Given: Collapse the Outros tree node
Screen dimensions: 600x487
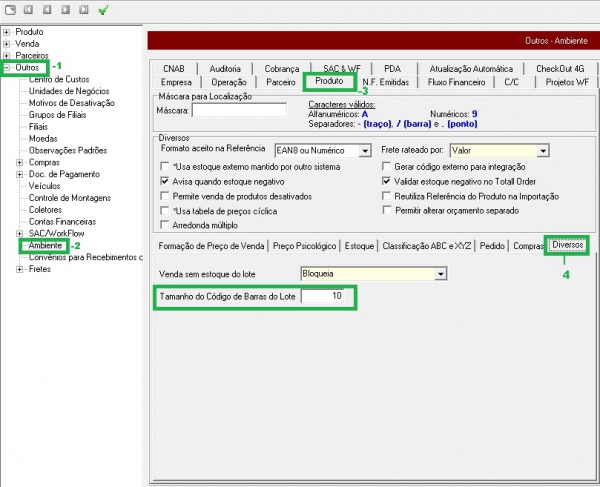Looking at the screenshot, I should click(7, 68).
